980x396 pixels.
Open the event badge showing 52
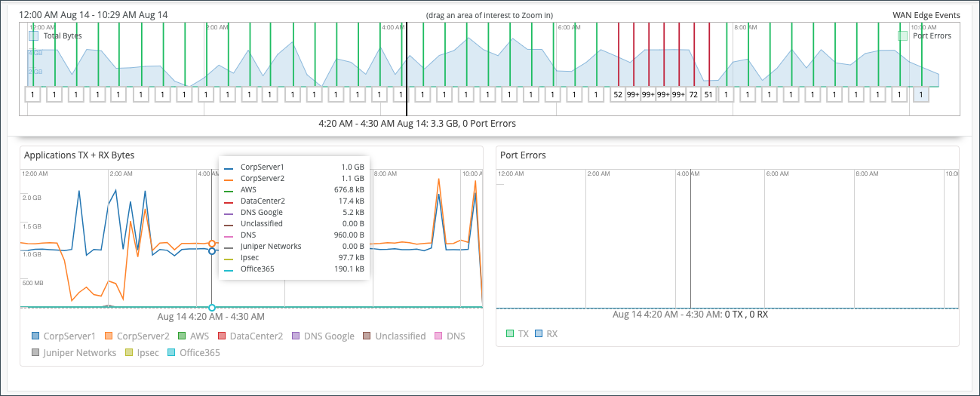coord(618,94)
